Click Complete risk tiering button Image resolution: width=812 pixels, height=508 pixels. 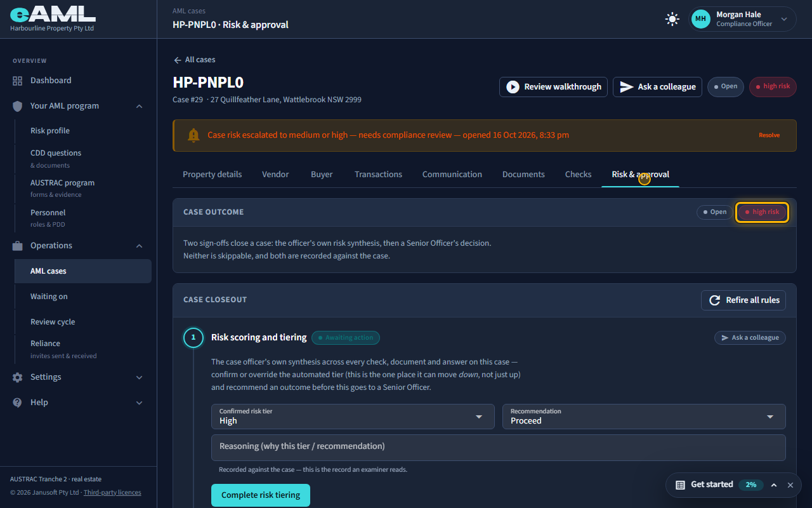[261, 495]
